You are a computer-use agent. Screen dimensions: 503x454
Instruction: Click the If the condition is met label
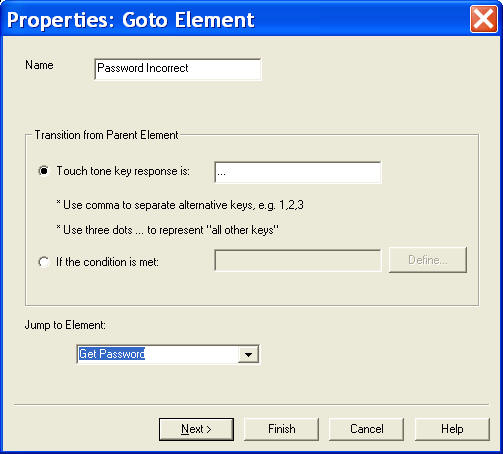pyautogui.click(x=107, y=262)
